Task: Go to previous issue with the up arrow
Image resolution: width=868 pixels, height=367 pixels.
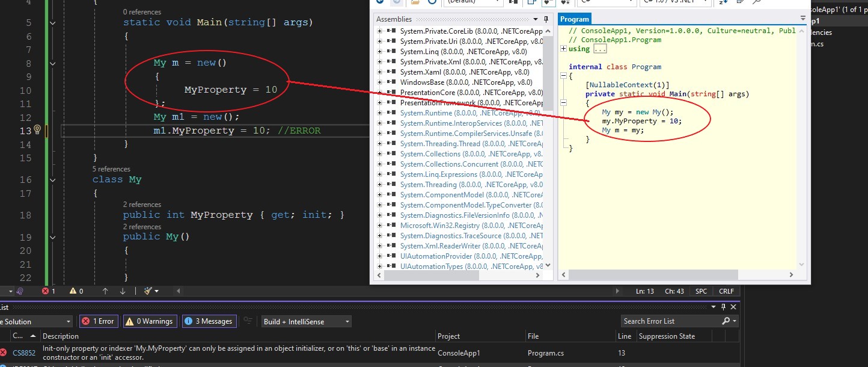Action: coord(105,291)
